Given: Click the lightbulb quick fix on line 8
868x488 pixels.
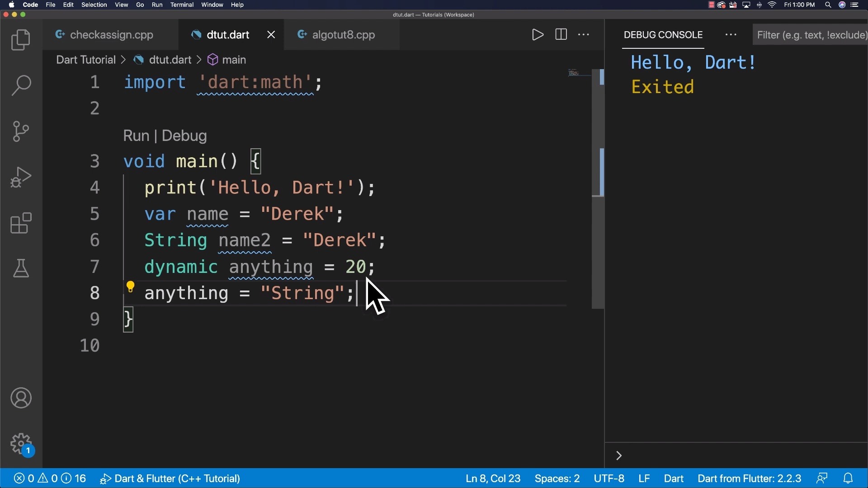Looking at the screenshot, I should (x=130, y=286).
